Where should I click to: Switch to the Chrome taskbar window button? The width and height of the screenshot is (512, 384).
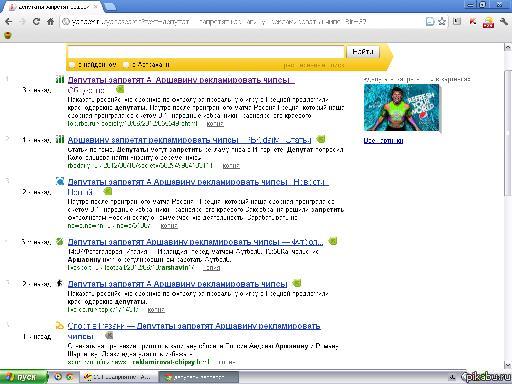click(199, 377)
